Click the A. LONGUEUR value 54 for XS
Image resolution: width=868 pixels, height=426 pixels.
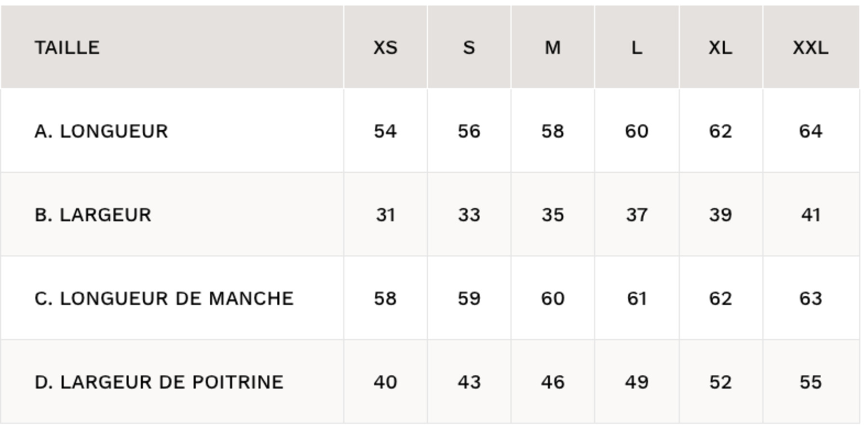[x=385, y=131]
